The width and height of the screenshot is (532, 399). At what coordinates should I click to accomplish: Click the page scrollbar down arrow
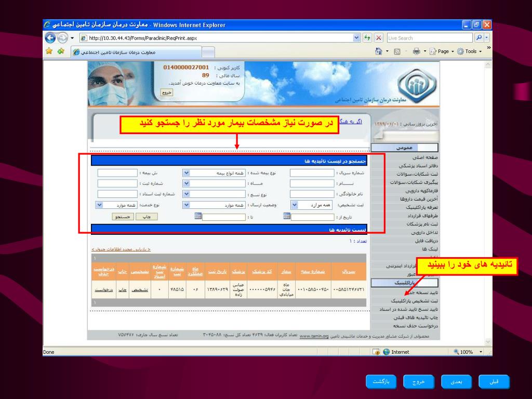[x=488, y=342]
